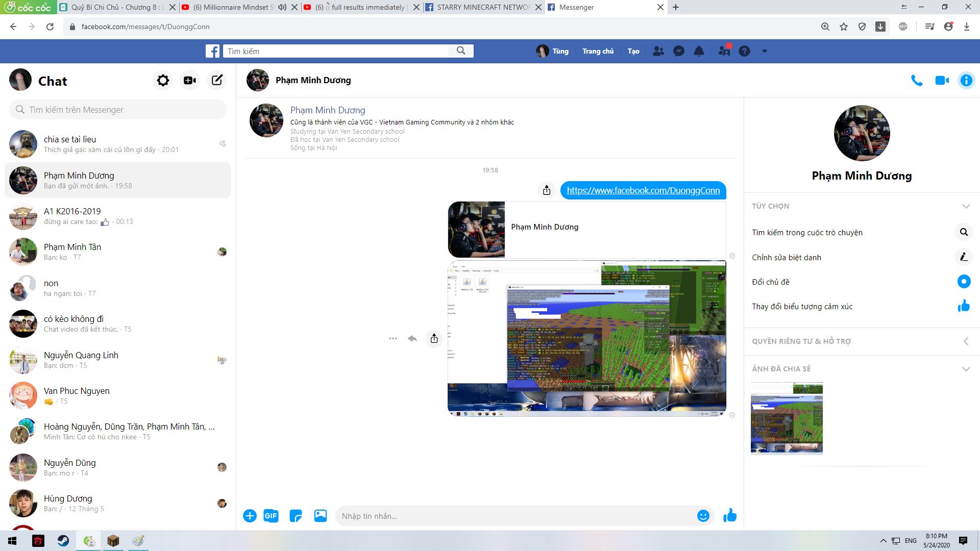Attach a photo using the image icon

tap(320, 516)
